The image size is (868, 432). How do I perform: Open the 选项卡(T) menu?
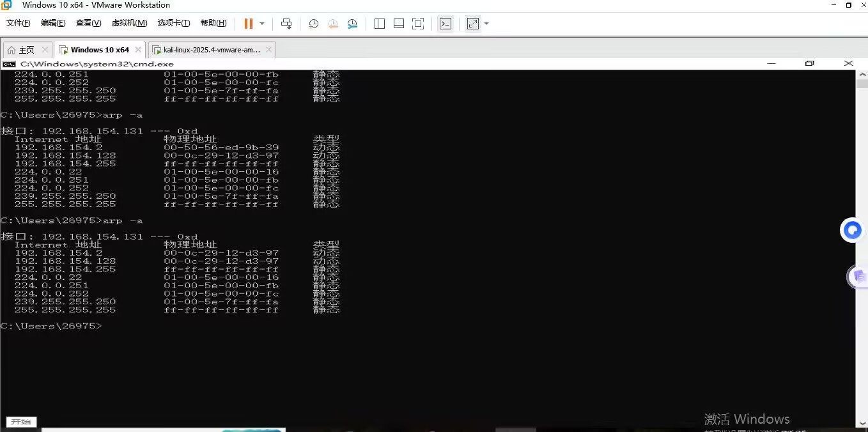click(174, 23)
